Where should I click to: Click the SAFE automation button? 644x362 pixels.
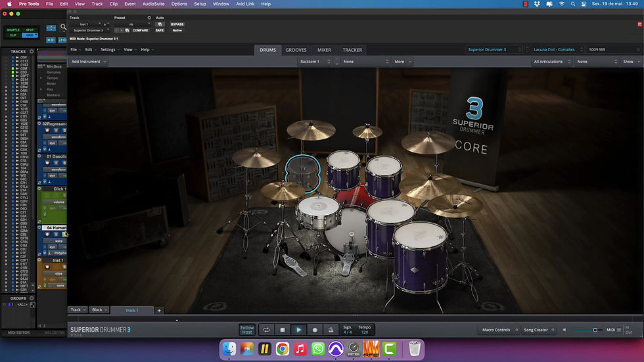click(x=160, y=30)
